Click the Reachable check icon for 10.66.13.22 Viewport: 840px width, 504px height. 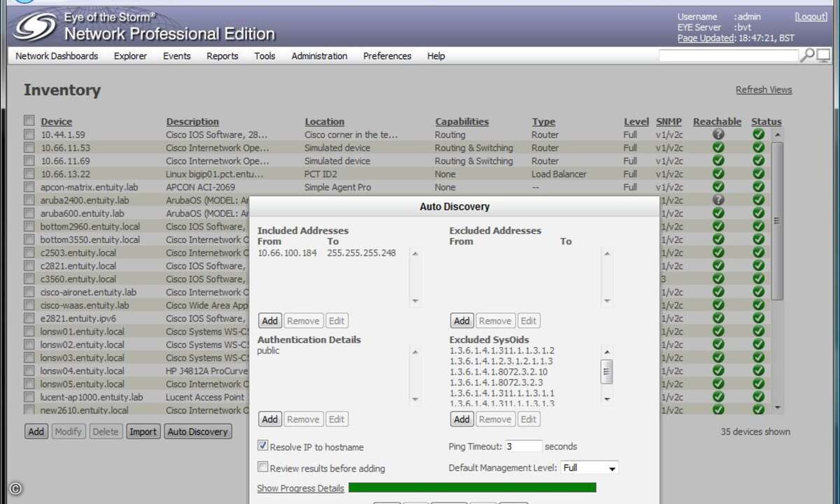[718, 174]
